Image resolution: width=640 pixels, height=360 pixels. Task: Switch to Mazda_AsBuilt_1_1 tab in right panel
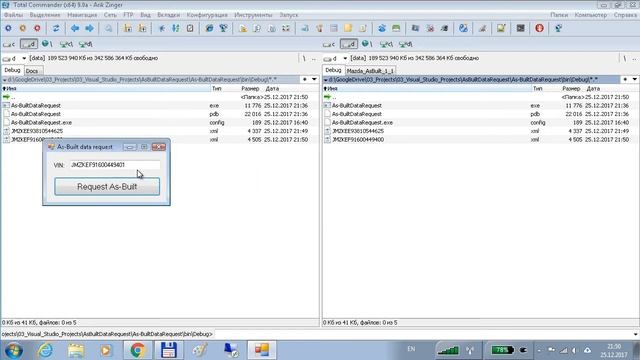(x=370, y=71)
